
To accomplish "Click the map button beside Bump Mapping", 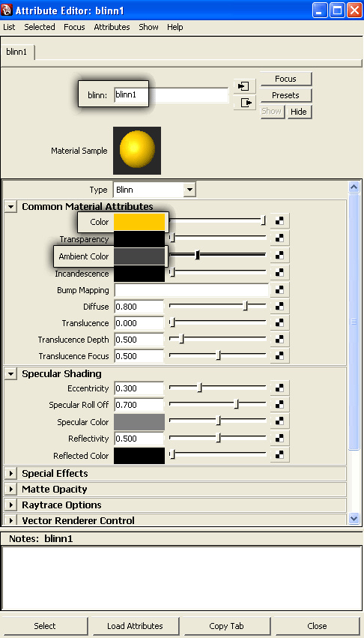I will click(280, 290).
